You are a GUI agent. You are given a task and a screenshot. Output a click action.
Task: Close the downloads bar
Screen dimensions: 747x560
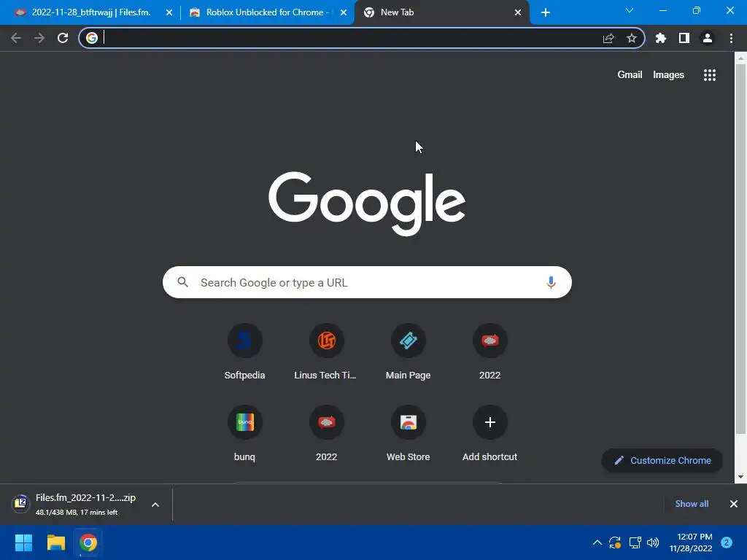[x=734, y=504]
